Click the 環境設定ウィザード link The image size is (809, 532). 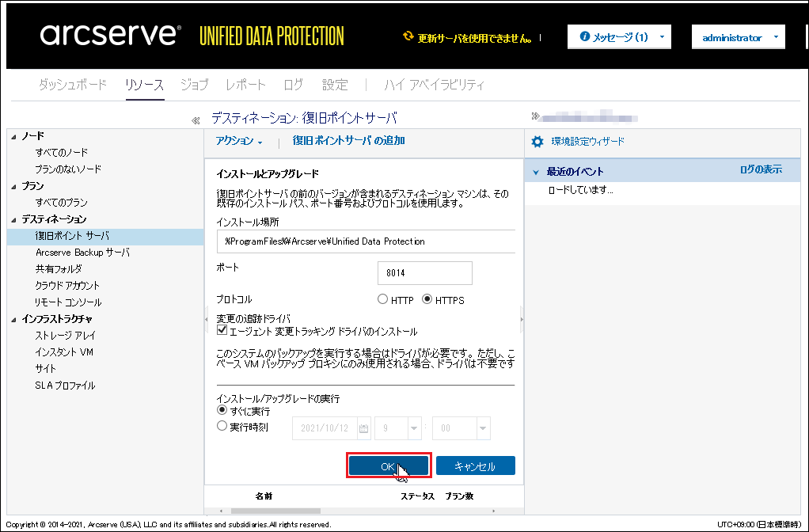587,142
